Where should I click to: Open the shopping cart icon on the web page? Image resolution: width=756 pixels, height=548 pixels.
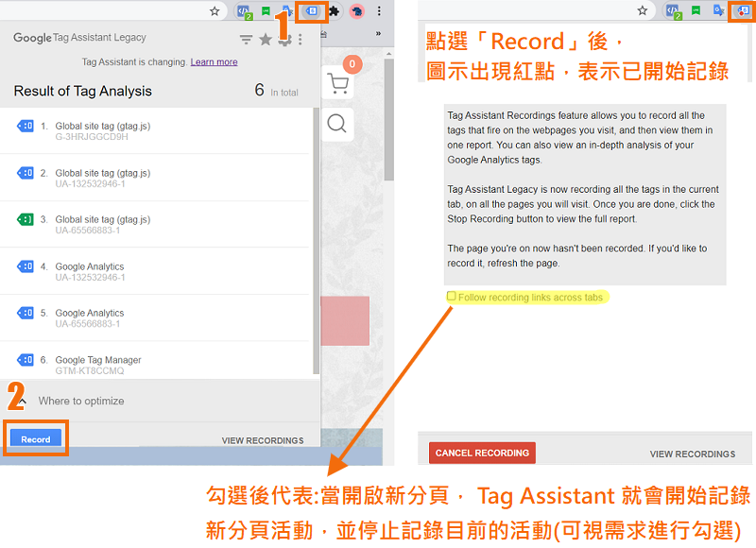coord(337,83)
